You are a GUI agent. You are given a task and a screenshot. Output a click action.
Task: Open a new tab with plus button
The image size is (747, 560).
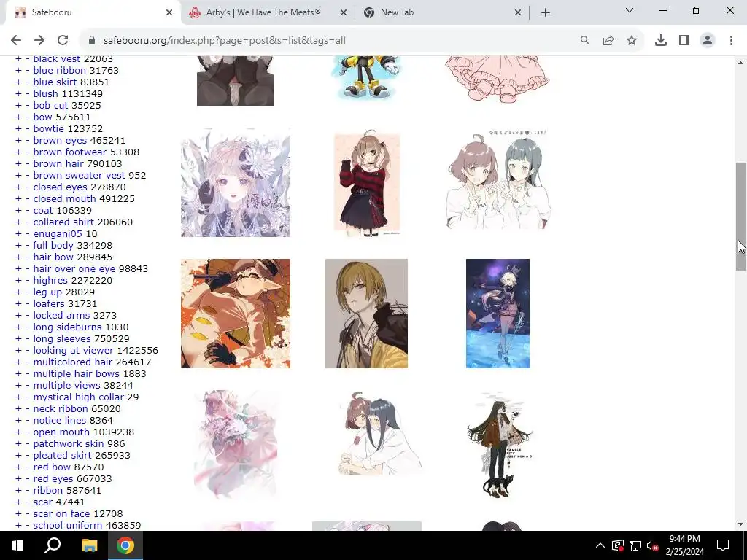pos(546,12)
